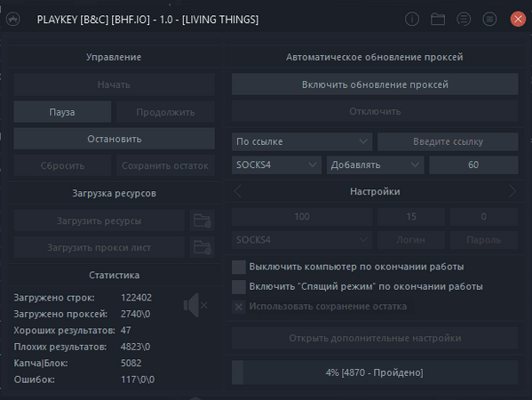Click the app logo icon at top-left
The height and width of the screenshot is (400, 532).
(x=13, y=19)
